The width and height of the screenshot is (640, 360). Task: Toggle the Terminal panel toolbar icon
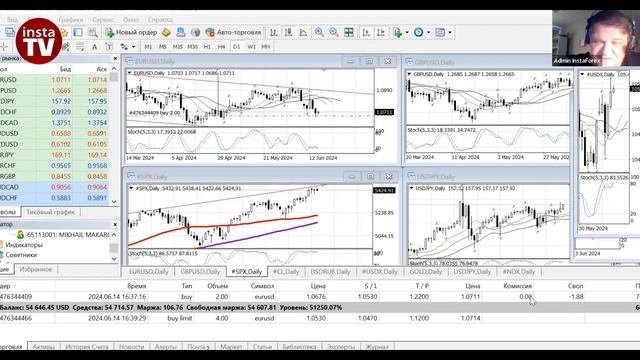[78, 32]
